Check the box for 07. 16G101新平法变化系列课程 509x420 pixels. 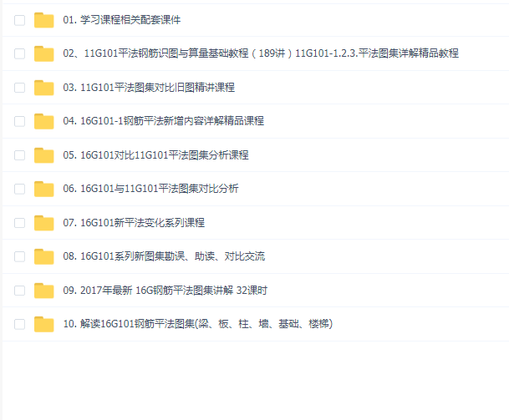coord(19,223)
